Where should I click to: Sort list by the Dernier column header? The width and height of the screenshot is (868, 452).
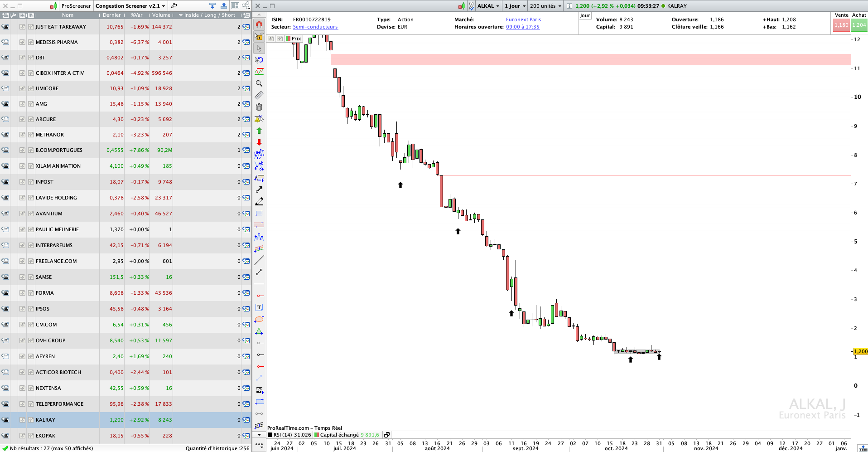pyautogui.click(x=112, y=15)
